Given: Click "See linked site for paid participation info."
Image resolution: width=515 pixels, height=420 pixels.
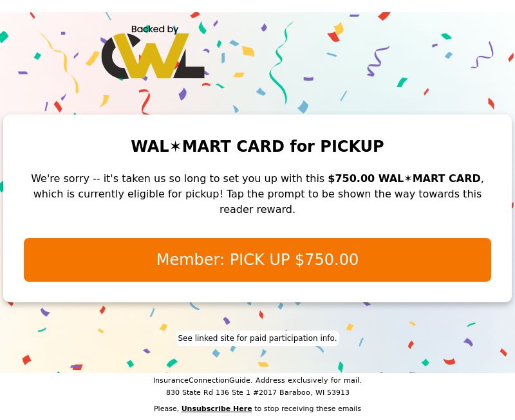Looking at the screenshot, I should click(x=257, y=338).
